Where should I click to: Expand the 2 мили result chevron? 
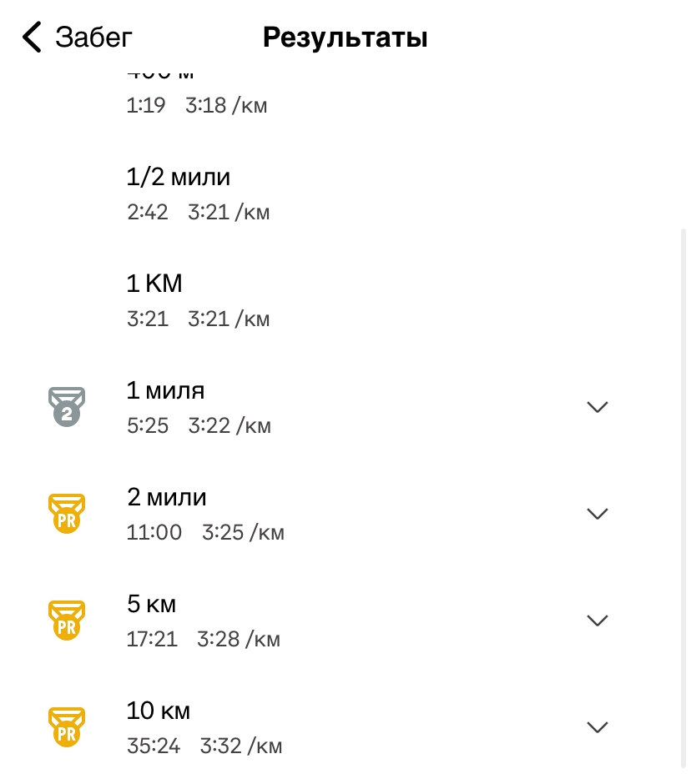pyautogui.click(x=597, y=514)
